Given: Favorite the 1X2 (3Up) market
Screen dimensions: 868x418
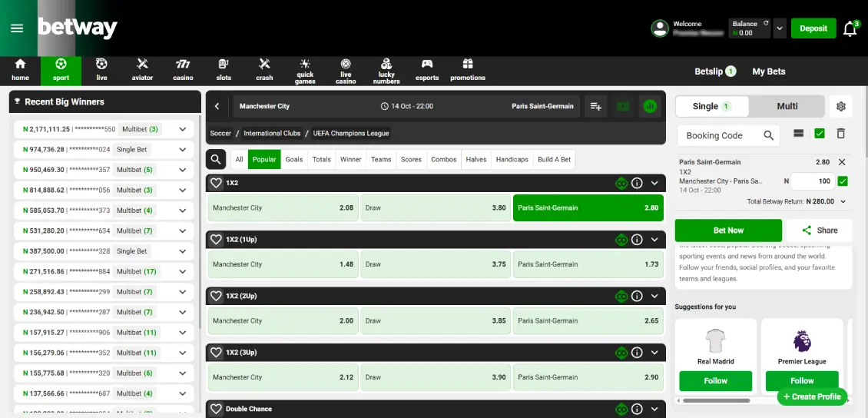Looking at the screenshot, I should (x=216, y=352).
